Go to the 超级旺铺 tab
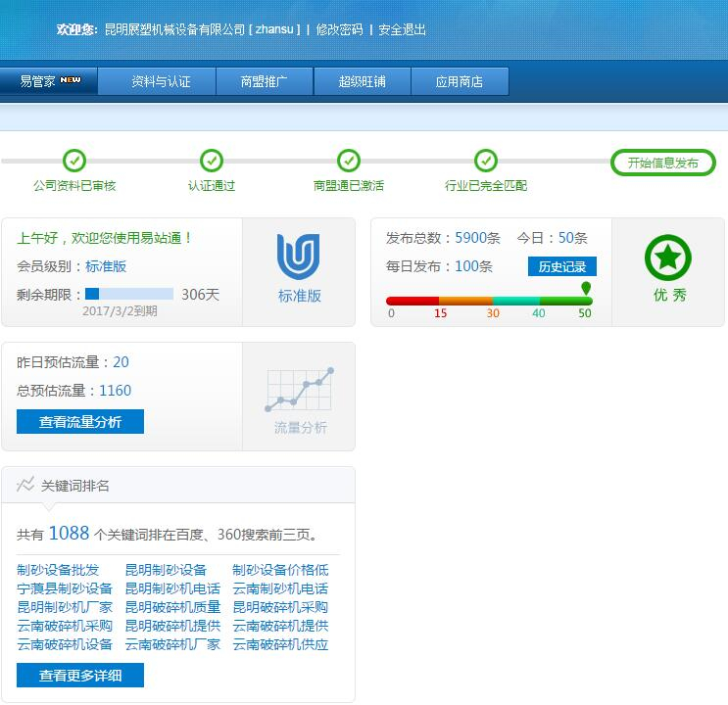 tap(362, 81)
